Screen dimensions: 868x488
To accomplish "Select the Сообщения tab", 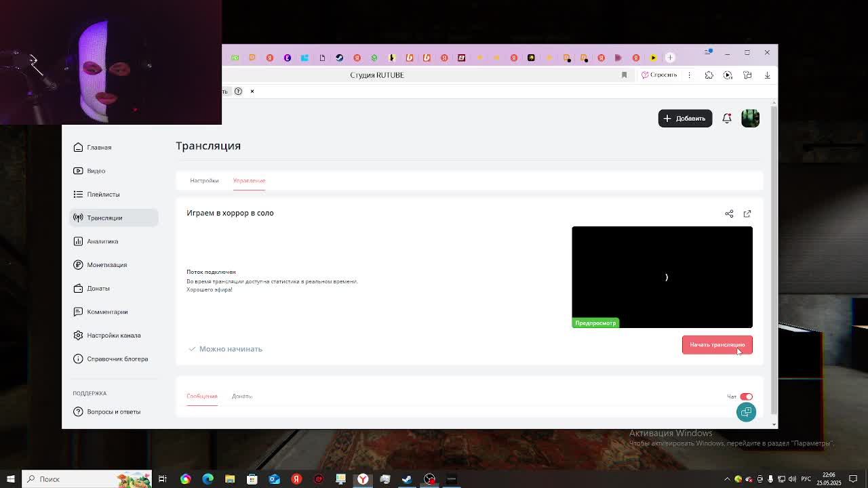I will point(202,396).
